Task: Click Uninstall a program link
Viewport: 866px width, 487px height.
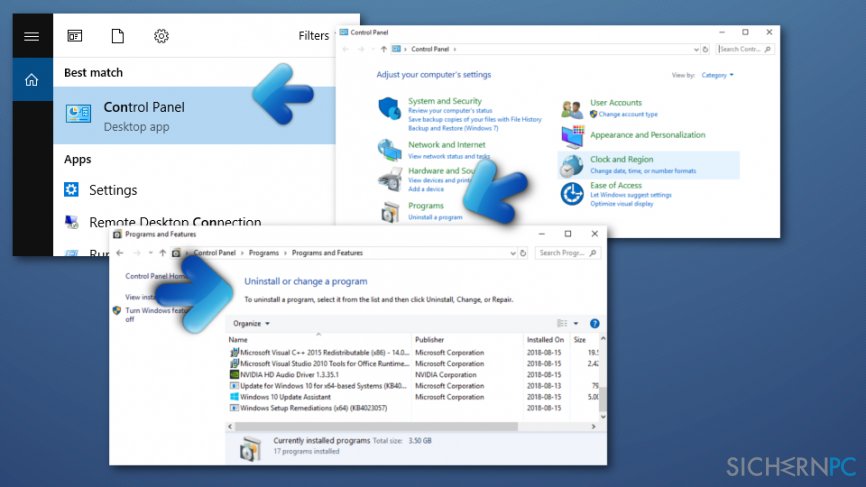Action: 435,218
